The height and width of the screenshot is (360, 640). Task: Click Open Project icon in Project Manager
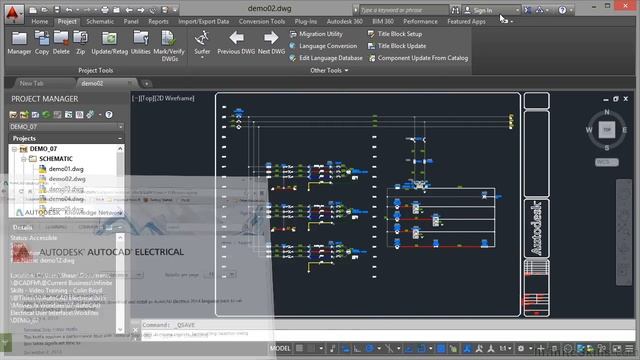coord(13,115)
